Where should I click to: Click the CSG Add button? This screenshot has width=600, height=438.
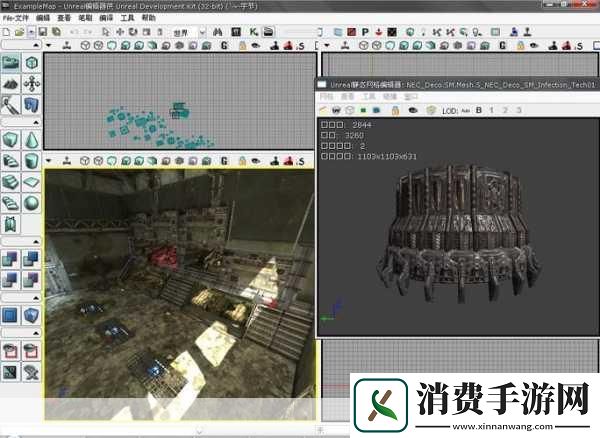coord(11,259)
